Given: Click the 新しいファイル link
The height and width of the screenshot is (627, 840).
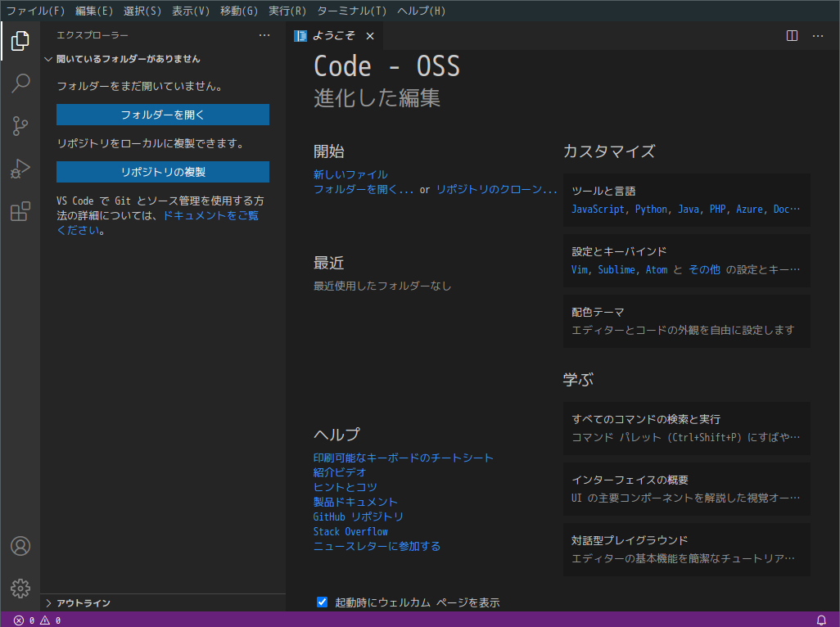Looking at the screenshot, I should coord(350,174).
